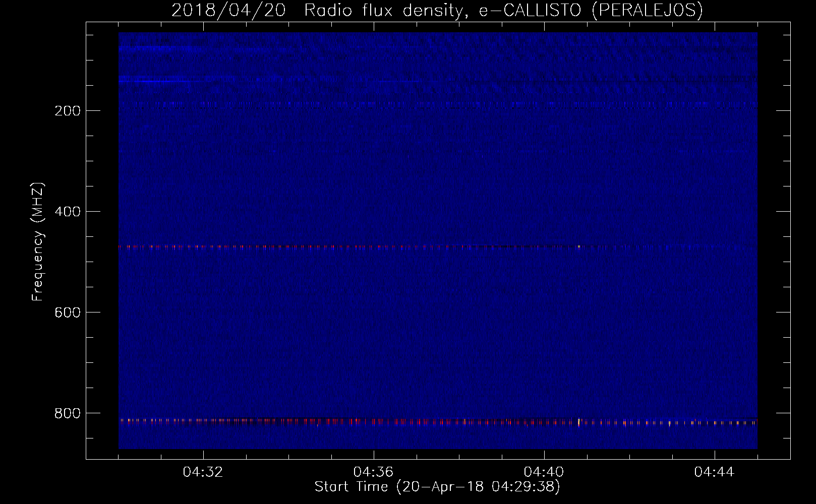Click the 04:36 time tick label
Screen dimensions: 816x504
[x=373, y=472]
